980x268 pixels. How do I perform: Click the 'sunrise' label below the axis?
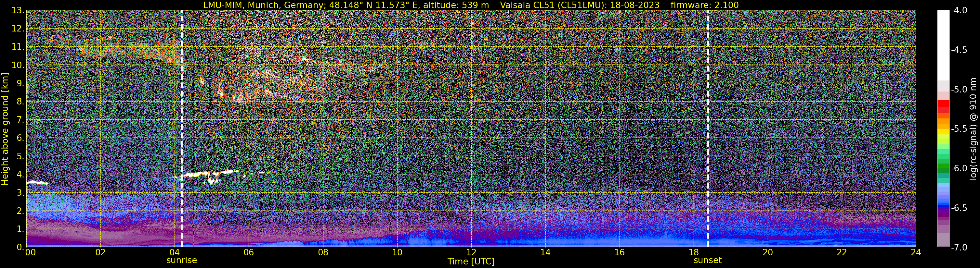point(182,261)
